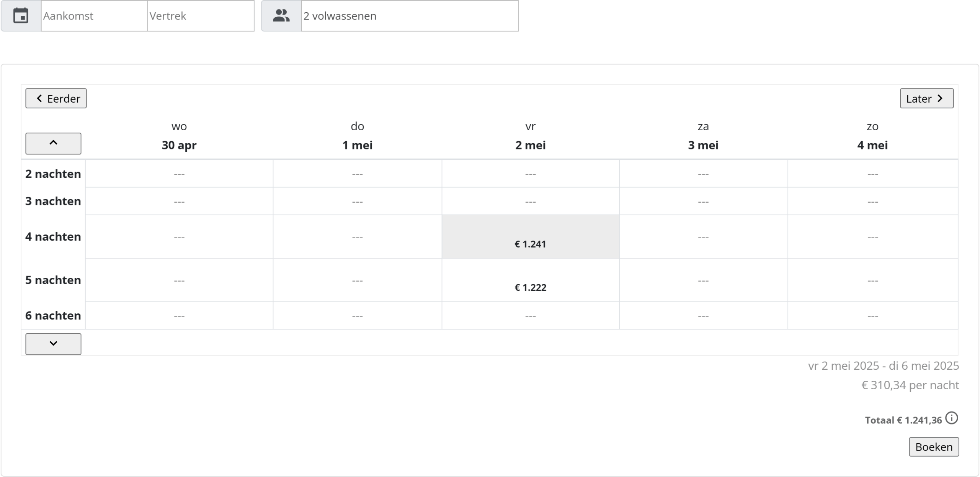Go to earlier dates with Eerder
Image resolution: width=980 pixels, height=477 pixels.
tap(56, 98)
